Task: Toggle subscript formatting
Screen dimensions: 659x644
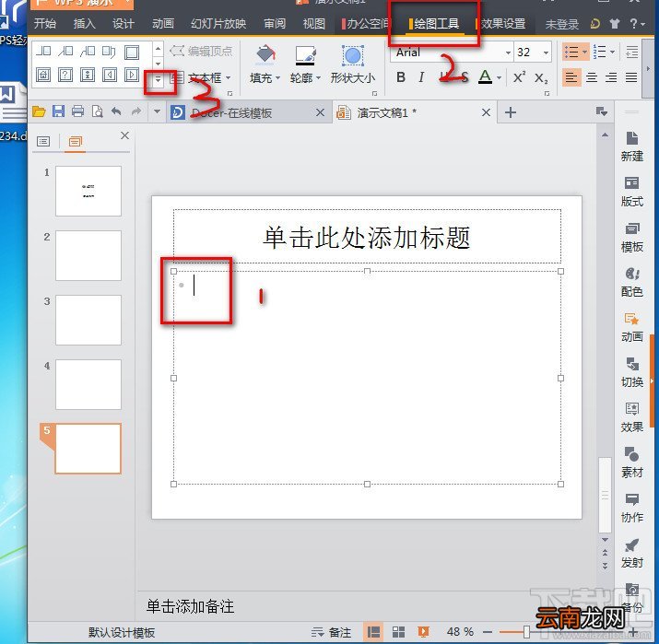Action: pos(541,77)
